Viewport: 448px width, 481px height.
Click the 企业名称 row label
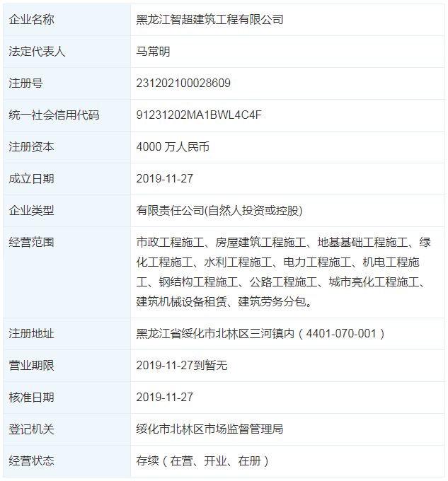31,20
